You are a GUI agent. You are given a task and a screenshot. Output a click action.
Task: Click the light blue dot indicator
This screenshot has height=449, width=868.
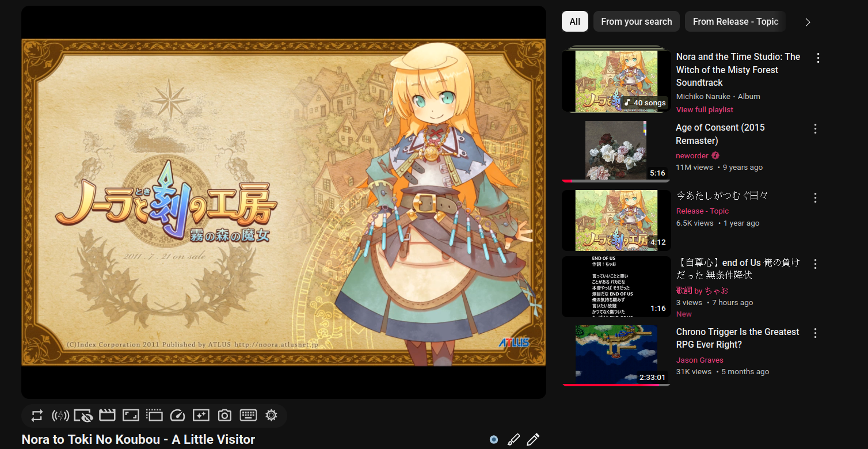click(x=494, y=440)
